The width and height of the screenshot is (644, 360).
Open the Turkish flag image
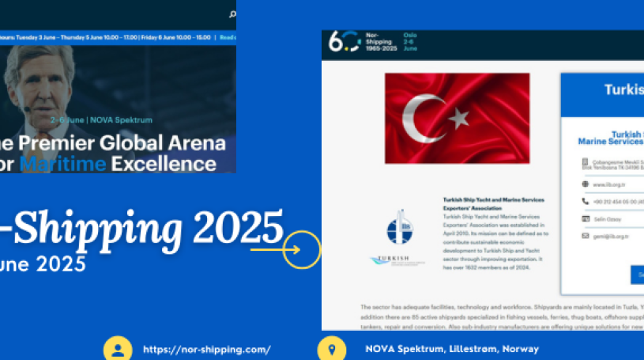tap(458, 119)
